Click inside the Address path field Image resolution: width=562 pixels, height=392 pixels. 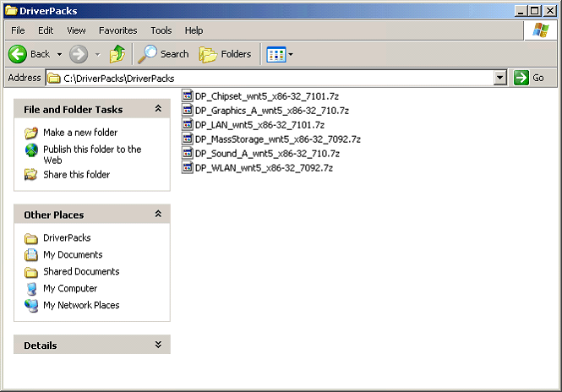[x=279, y=78]
